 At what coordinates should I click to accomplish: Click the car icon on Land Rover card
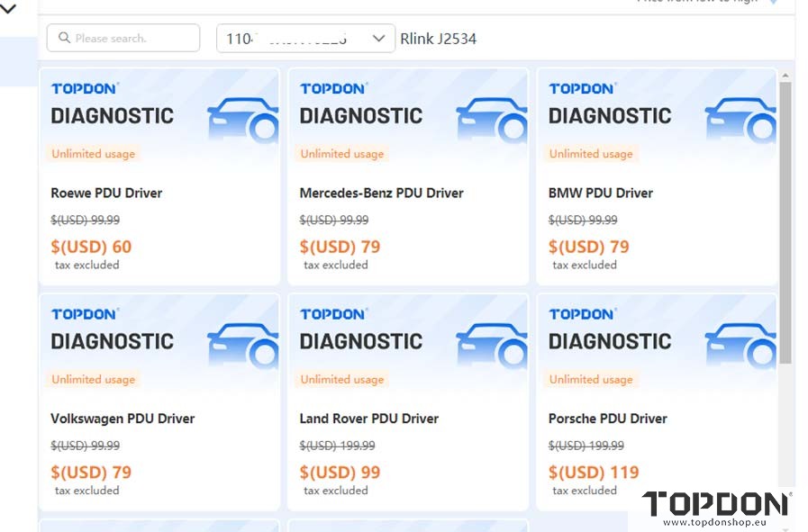[492, 346]
